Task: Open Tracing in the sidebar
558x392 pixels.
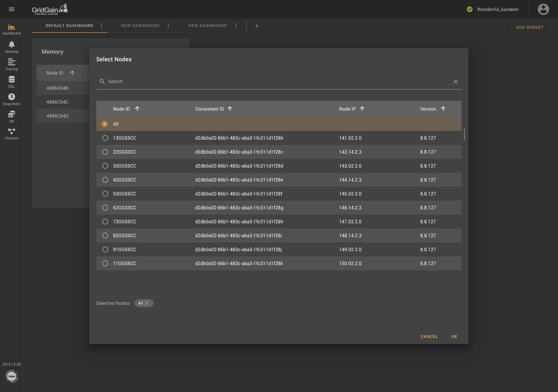Action: (x=12, y=65)
